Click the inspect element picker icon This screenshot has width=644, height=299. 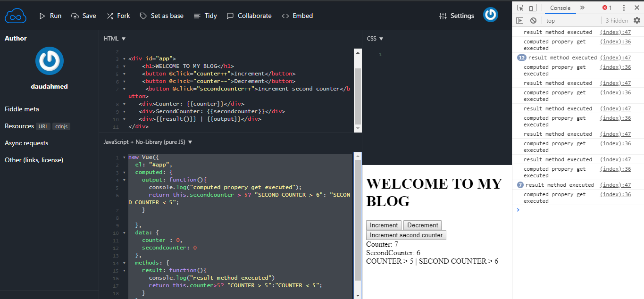tap(520, 8)
